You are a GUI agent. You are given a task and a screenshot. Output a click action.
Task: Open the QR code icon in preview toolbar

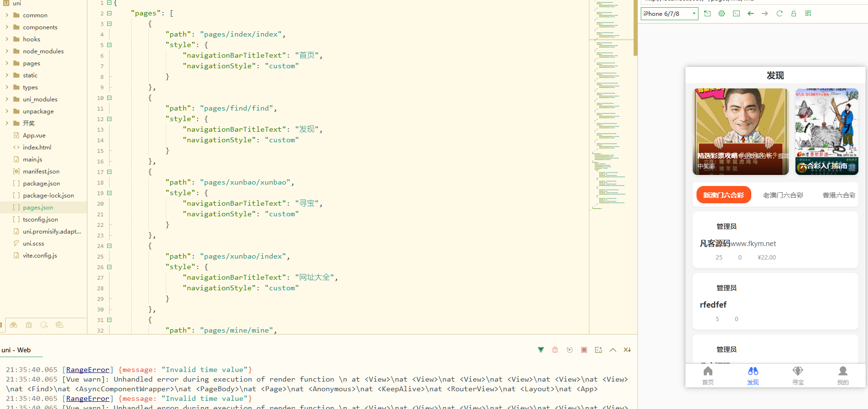point(808,13)
